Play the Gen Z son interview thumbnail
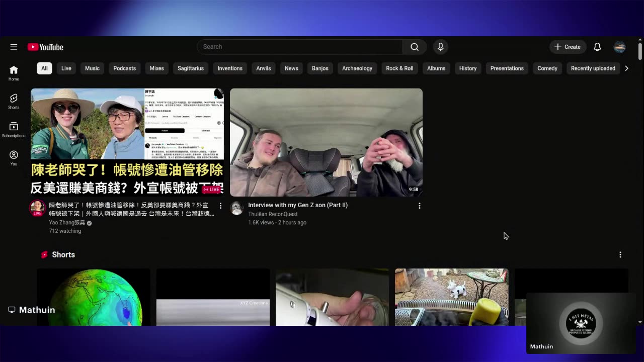The height and width of the screenshot is (362, 644). [x=326, y=142]
